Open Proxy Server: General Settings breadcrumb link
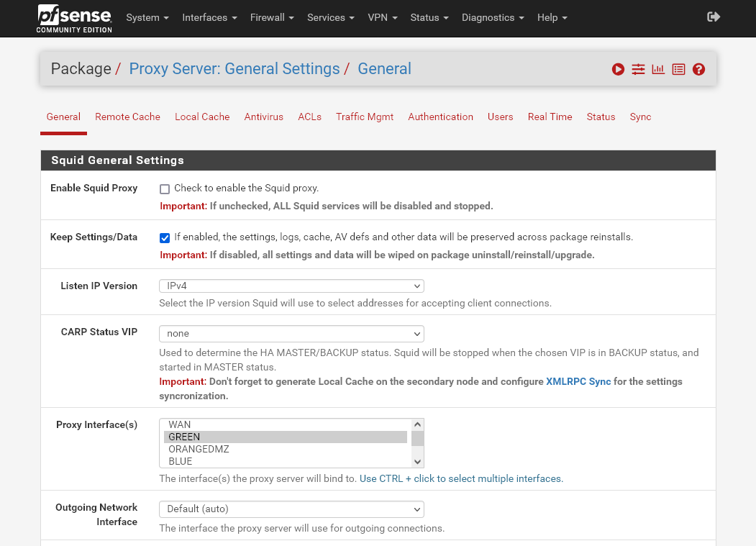 234,68
